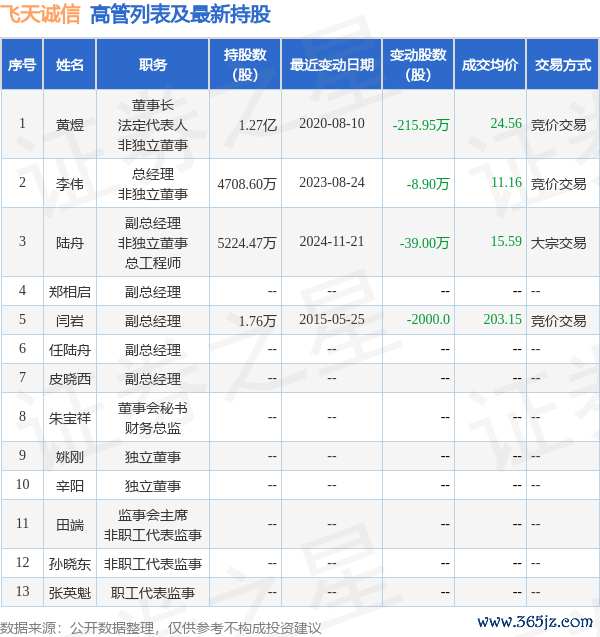Click 郑相启's position 副总经理
The width and height of the screenshot is (600, 637).
coord(153,292)
